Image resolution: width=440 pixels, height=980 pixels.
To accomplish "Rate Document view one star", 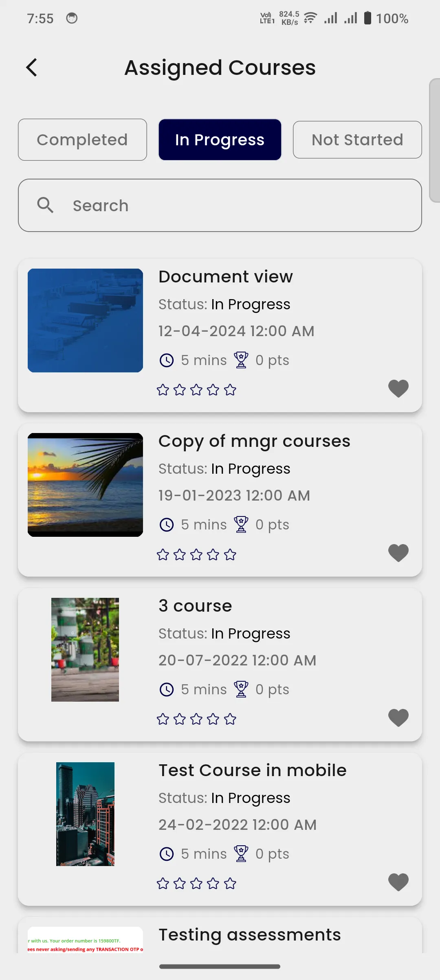I will [163, 390].
